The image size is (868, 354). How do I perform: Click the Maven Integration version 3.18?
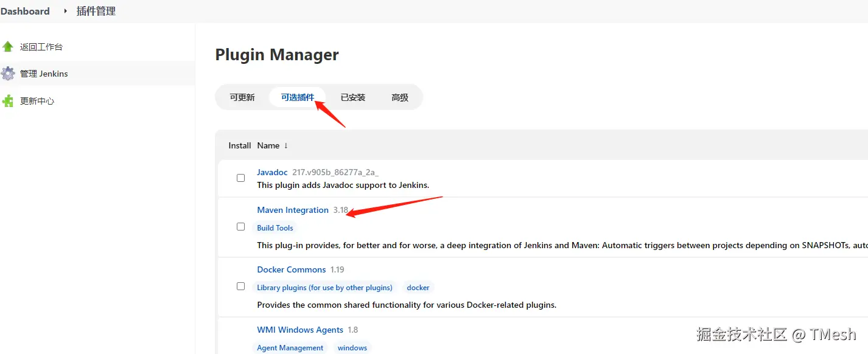(341, 210)
